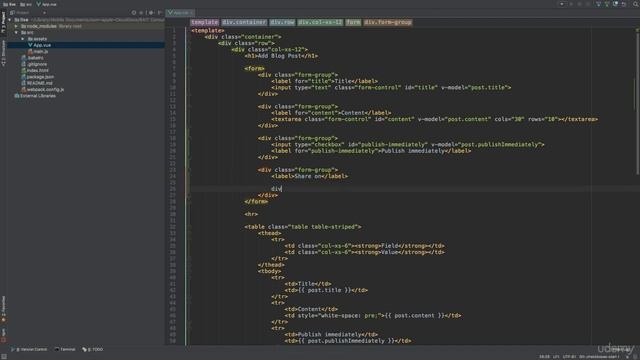Viewport: 640px width, 360px height.
Task: Select the div.col-xs-12 breadcrumb
Action: click(320, 22)
